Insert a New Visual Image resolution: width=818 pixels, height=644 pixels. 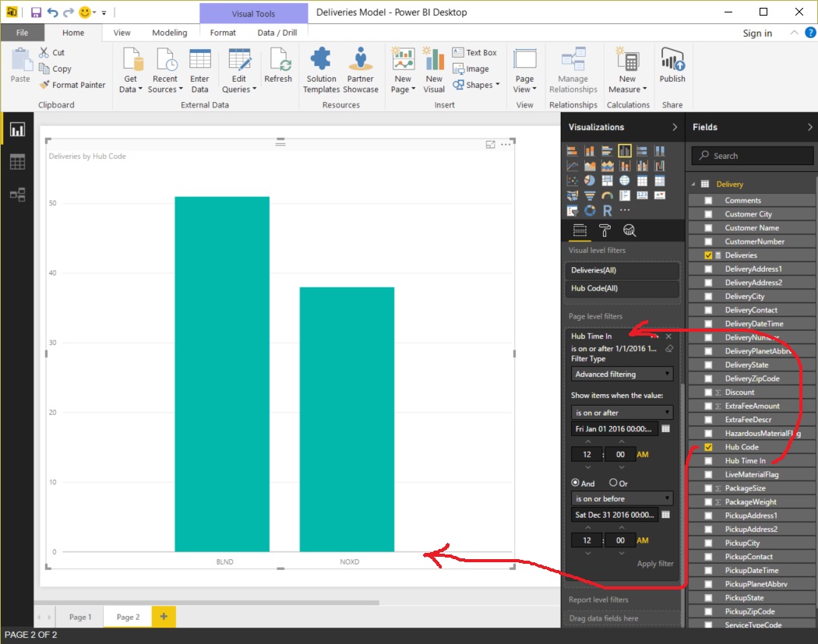(433, 70)
